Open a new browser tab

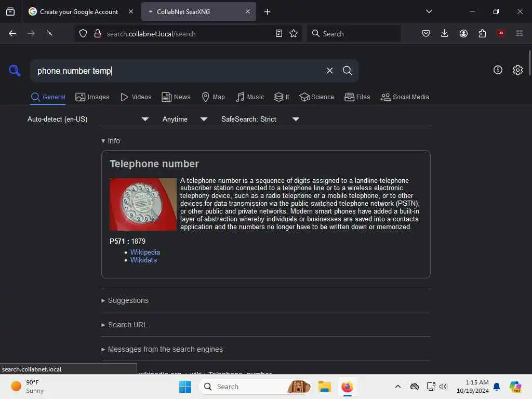(268, 12)
